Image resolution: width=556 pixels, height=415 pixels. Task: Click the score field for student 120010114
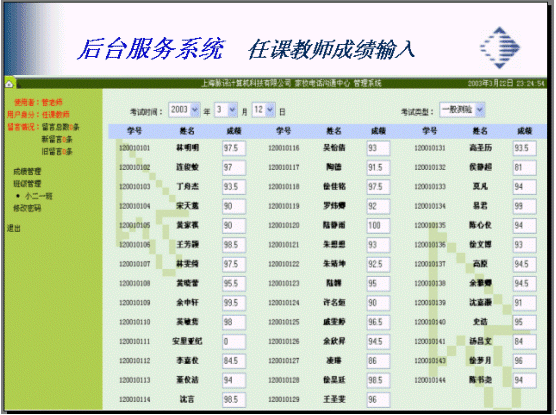[x=234, y=400]
